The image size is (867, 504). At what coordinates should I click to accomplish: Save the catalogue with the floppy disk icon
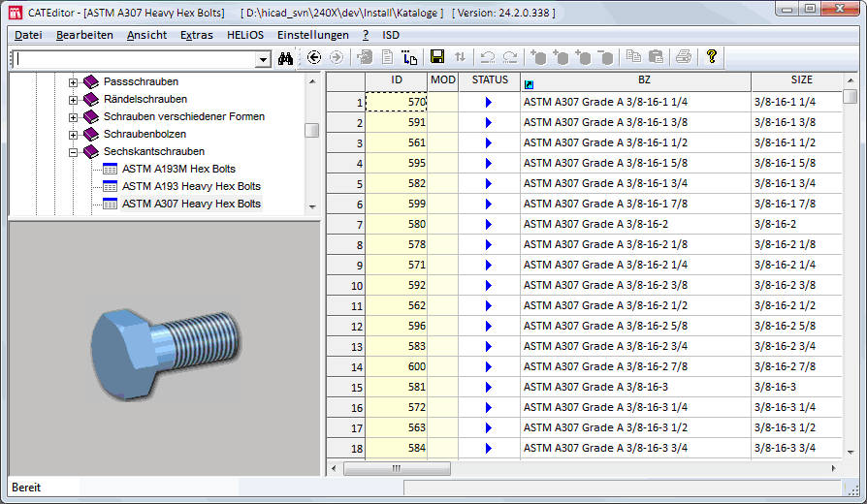pos(437,58)
